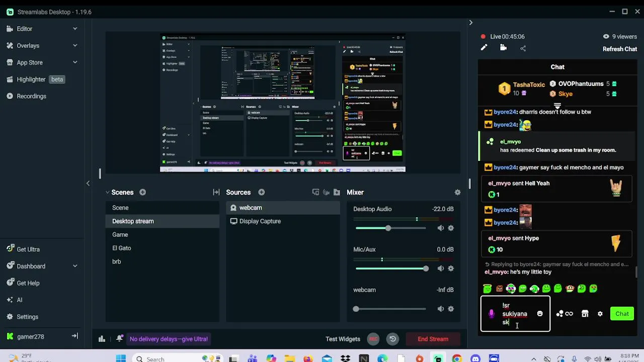
Task: Click the App Store sidebar icon
Action: pyautogui.click(x=10, y=62)
